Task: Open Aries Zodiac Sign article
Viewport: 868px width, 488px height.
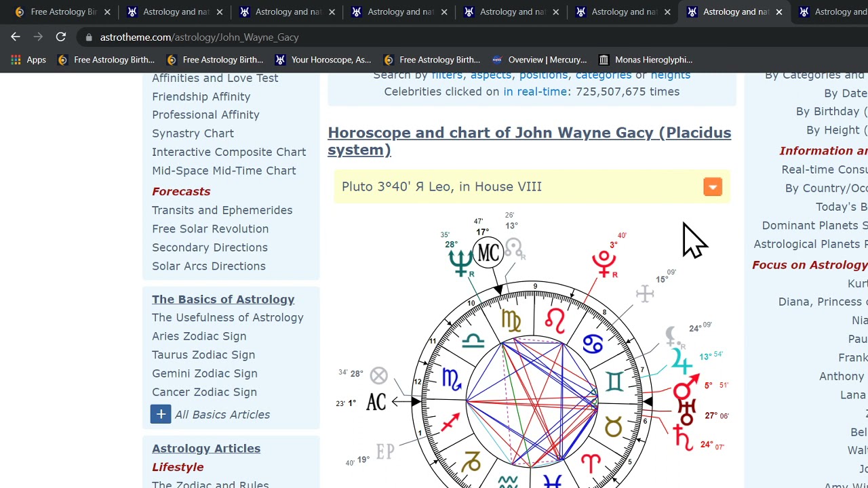Action: (199, 336)
